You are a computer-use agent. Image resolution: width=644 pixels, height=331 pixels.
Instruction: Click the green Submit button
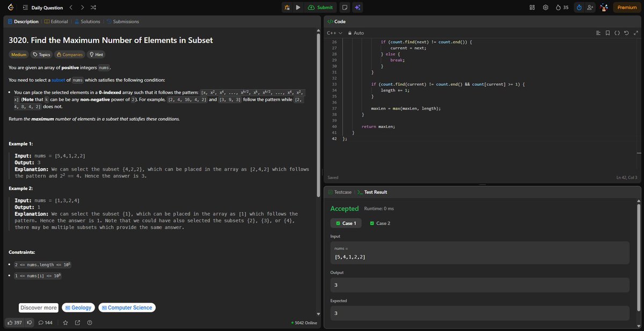321,8
